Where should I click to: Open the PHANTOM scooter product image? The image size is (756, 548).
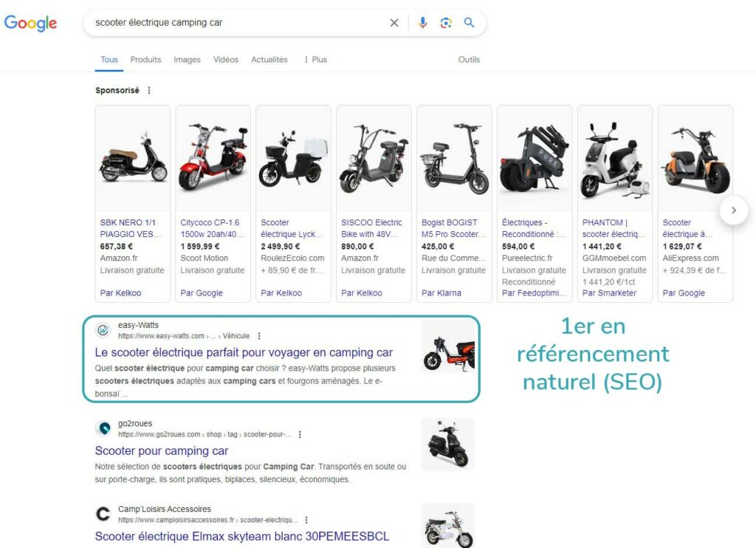(615, 159)
